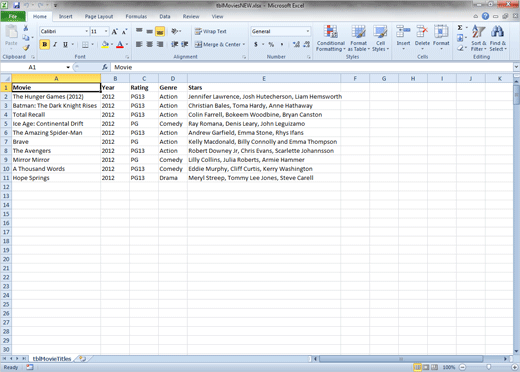Open the Font Color dropdown arrow
The image size is (520, 372).
click(127, 44)
